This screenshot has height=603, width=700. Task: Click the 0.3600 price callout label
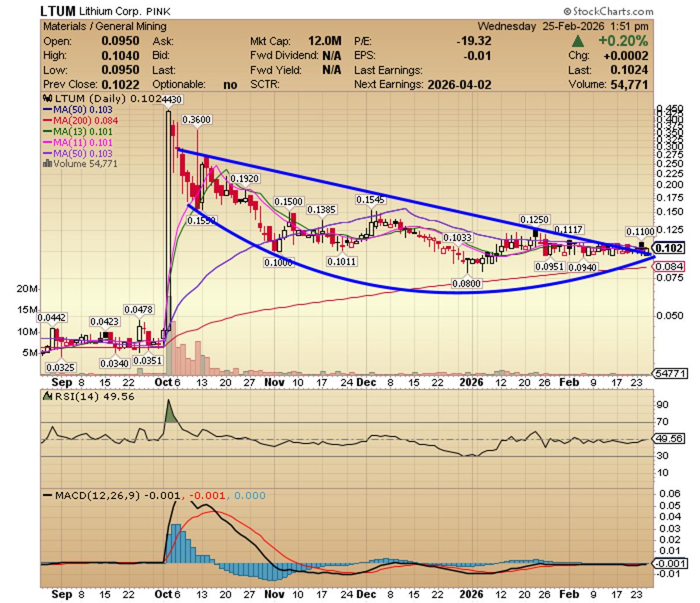click(197, 120)
